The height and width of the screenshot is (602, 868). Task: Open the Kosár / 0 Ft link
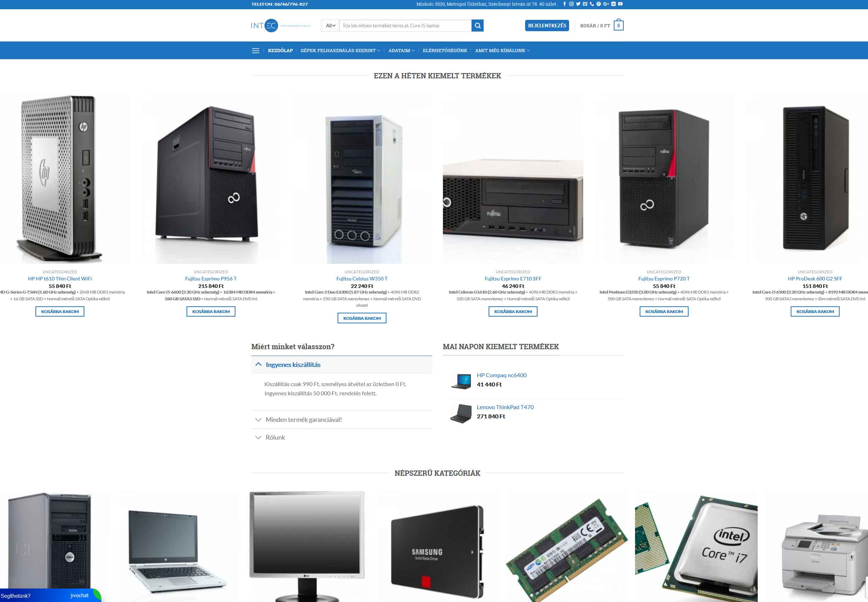click(x=595, y=26)
